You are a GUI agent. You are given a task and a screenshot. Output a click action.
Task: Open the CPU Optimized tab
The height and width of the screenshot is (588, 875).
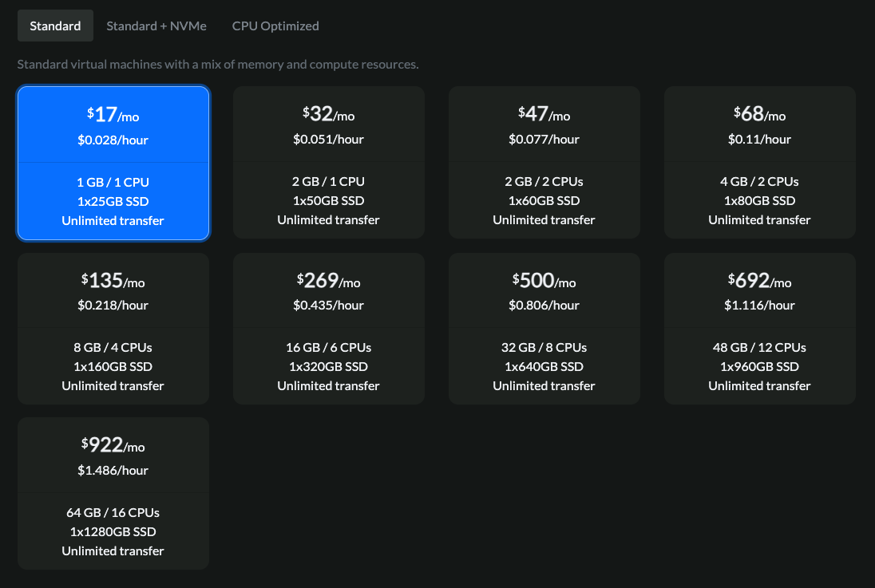click(x=275, y=26)
